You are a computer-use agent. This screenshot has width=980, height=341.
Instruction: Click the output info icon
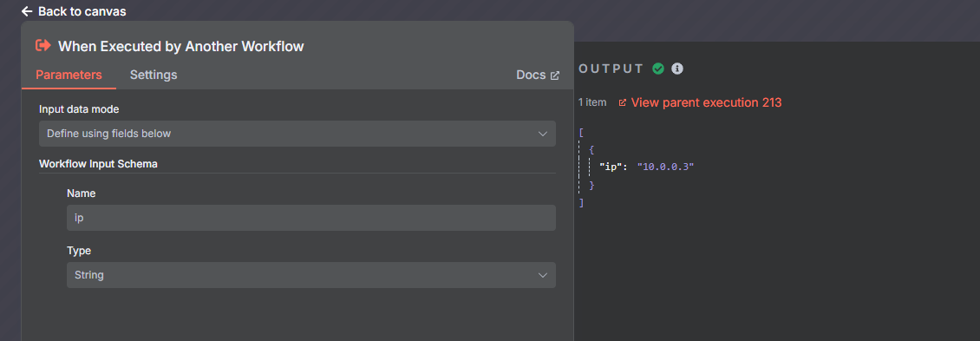pyautogui.click(x=676, y=69)
